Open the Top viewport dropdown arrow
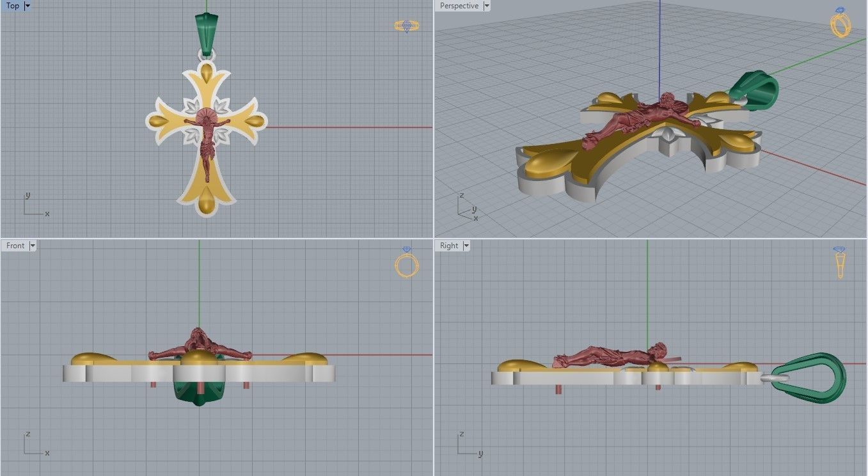868x476 pixels. 28,6
